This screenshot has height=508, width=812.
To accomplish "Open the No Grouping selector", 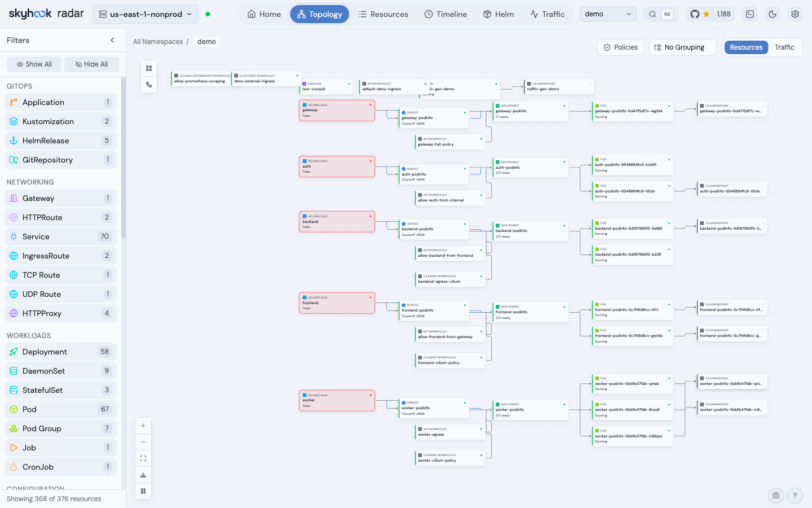I will point(683,47).
